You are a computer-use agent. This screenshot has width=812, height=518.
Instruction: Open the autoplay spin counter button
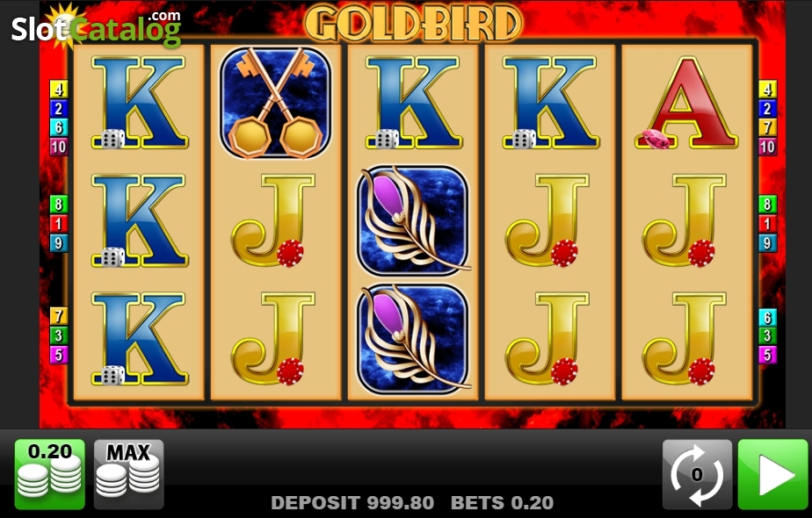(x=697, y=474)
